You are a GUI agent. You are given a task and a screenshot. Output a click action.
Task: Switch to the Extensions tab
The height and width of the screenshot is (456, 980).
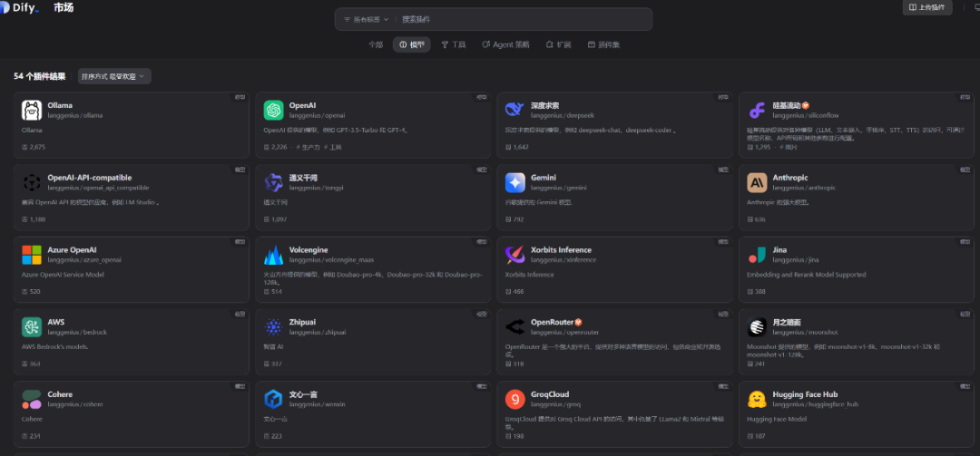point(559,44)
